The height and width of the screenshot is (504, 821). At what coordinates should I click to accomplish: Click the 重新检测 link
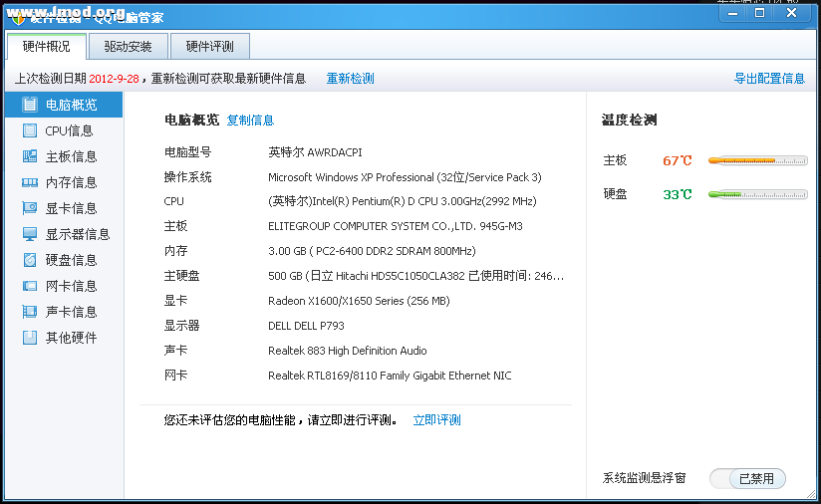[x=351, y=79]
